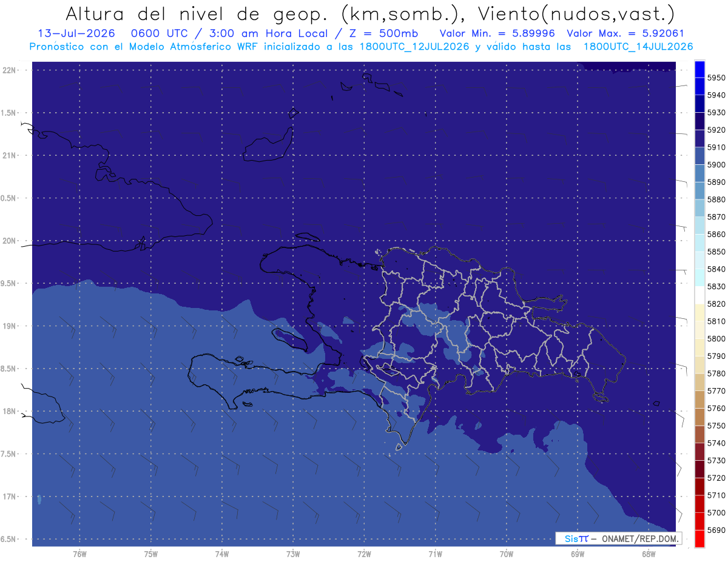728x562 pixels.
Task: Click the '0.5N' latitude label
Action: [9, 198]
